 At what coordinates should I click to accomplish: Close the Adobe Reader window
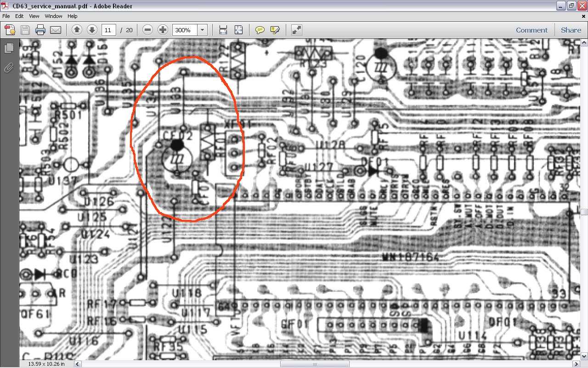coord(582,5)
